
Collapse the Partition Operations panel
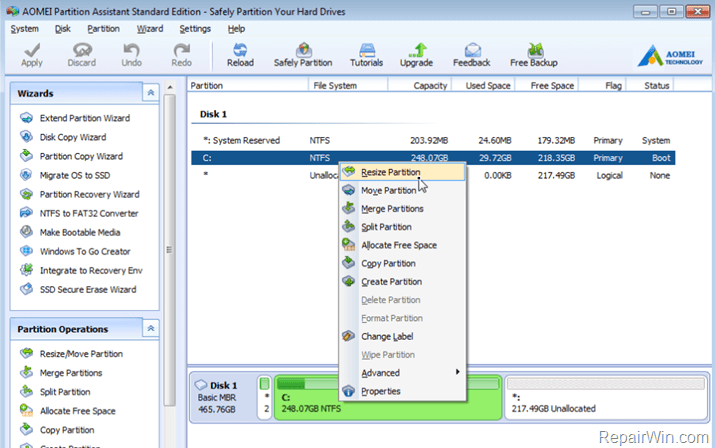pyautogui.click(x=150, y=328)
